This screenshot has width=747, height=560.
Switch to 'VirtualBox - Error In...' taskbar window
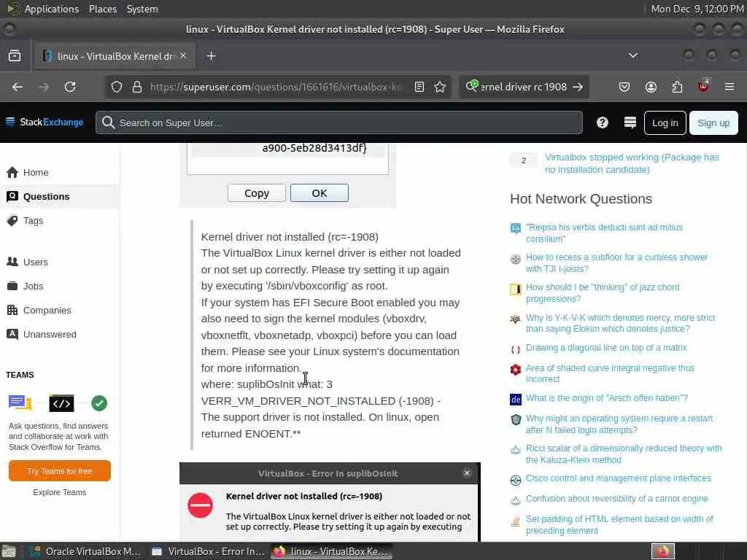207,551
